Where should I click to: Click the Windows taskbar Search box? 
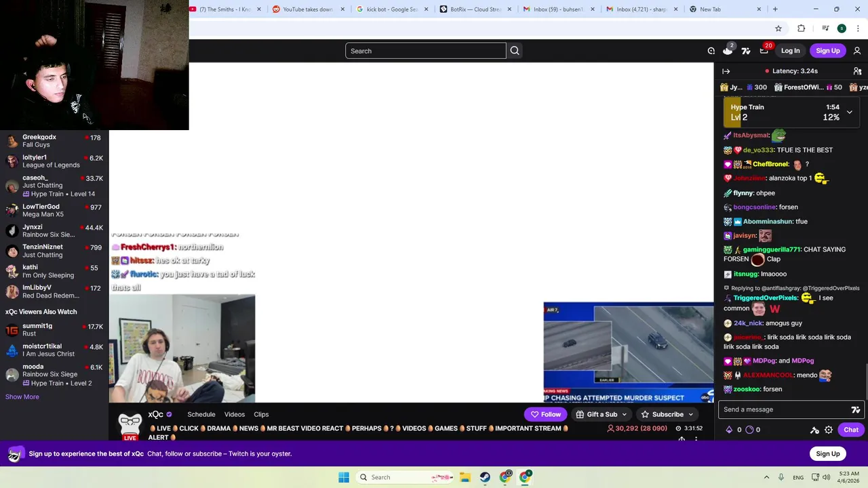406,477
